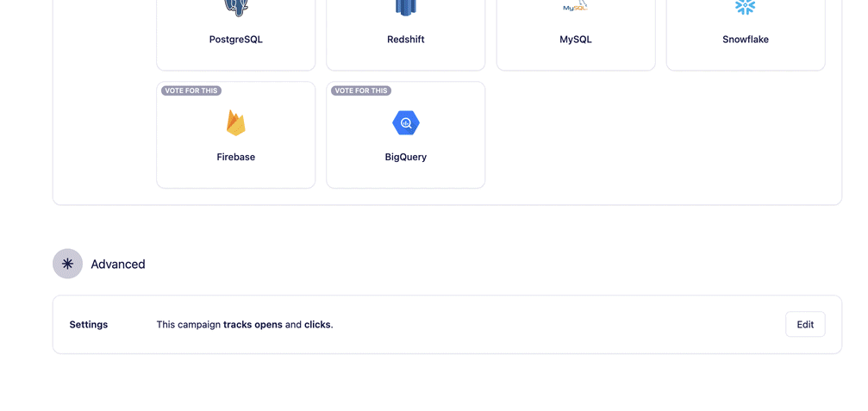The height and width of the screenshot is (411, 868).
Task: Click the Advanced section heading
Action: coord(118,264)
